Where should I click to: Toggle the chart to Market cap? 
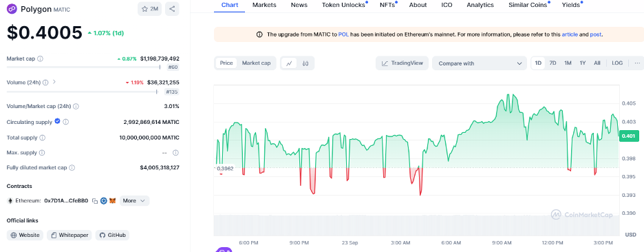pyautogui.click(x=256, y=63)
